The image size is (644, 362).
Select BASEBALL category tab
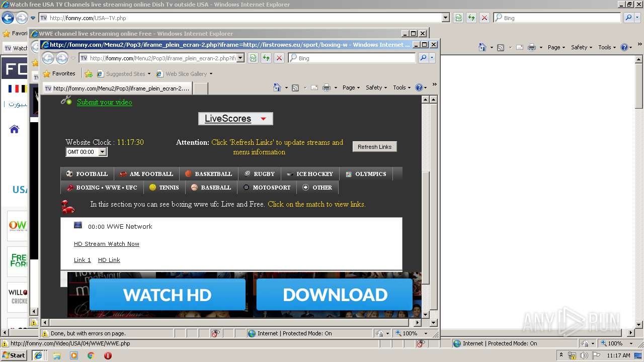pos(211,188)
